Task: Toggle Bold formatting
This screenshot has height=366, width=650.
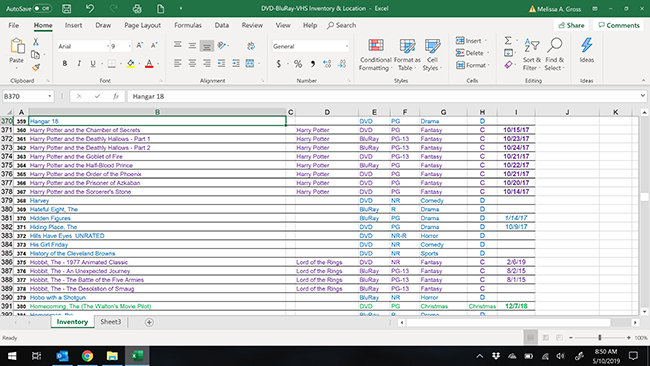Action: 65,63
